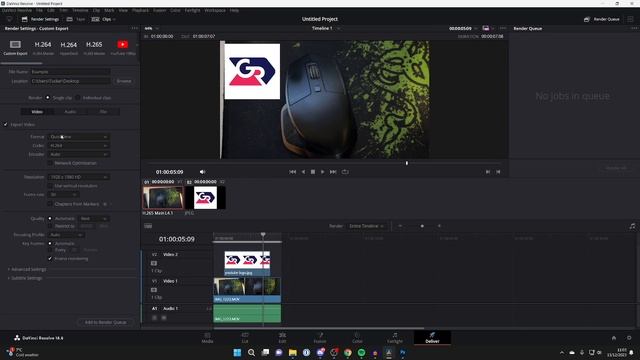Viewport: 640px width, 360px height.
Task: Click the File Name input field
Action: coord(70,71)
